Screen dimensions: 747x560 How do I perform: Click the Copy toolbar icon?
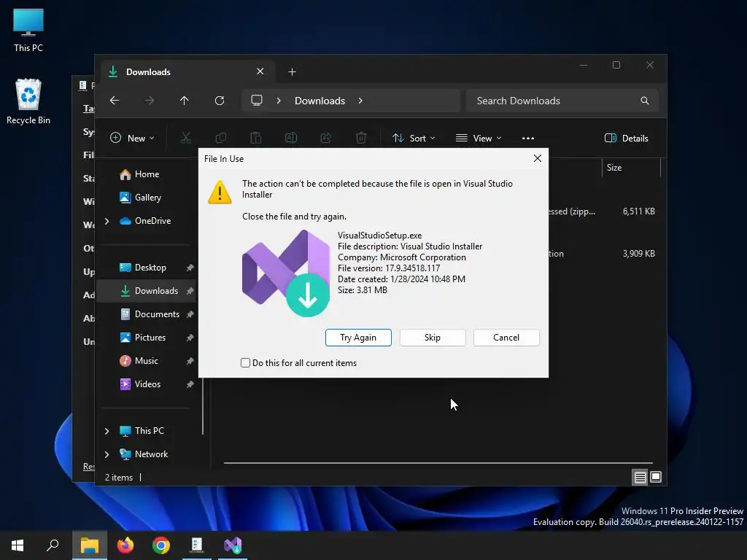(x=220, y=138)
